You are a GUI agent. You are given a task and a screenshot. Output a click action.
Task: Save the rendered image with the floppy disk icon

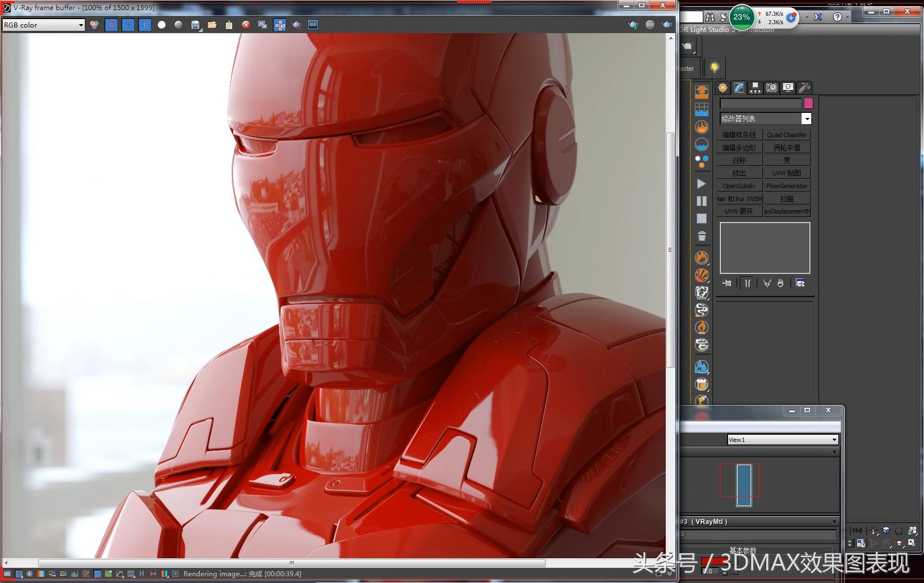[x=195, y=25]
